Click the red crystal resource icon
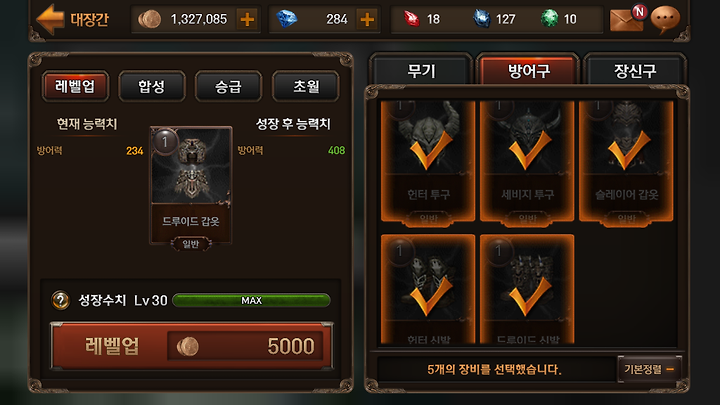The height and width of the screenshot is (405, 720). [x=411, y=19]
